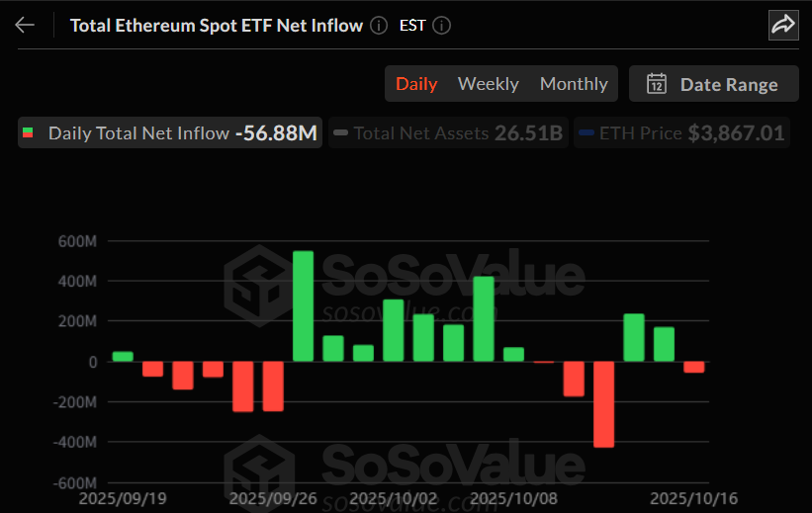The image size is (812, 513).
Task: Click the largest red outflow bar
Action: coord(604,404)
